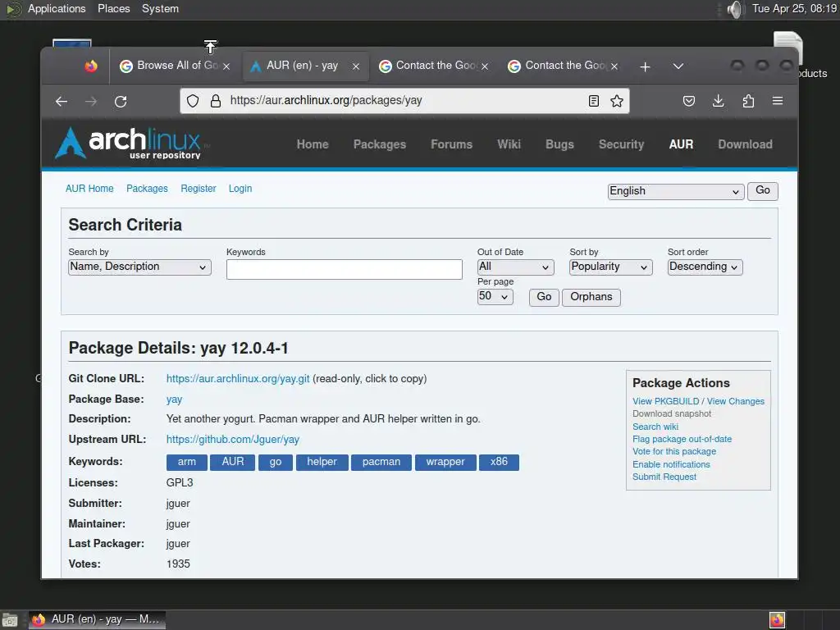
Task: Open the tracking protection shield icon
Action: pyautogui.click(x=193, y=101)
